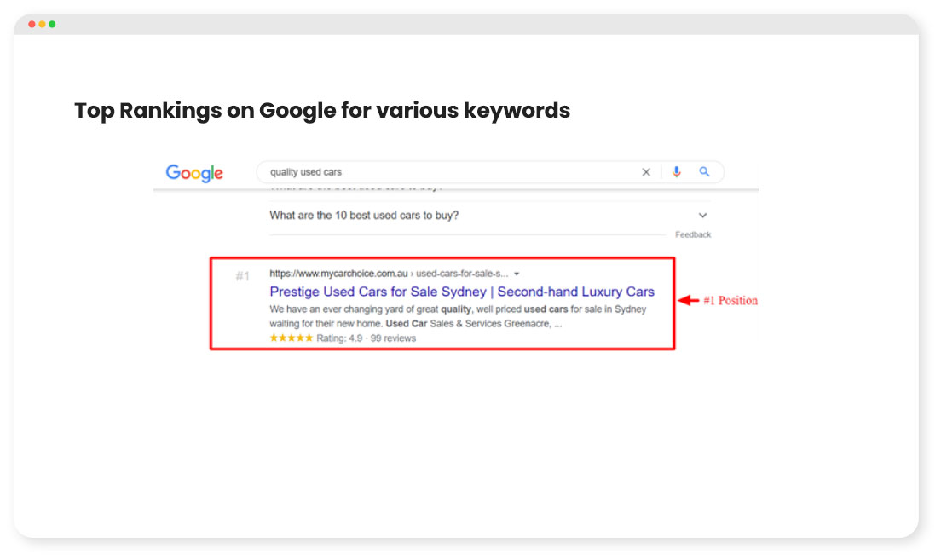Expand chevron beside 10 best used cars

pyautogui.click(x=702, y=215)
